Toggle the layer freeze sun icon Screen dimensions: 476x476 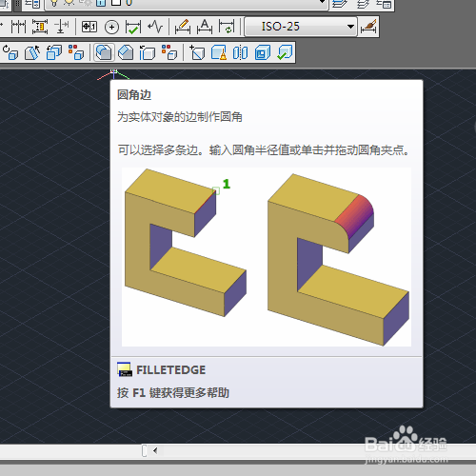tap(69, 3)
